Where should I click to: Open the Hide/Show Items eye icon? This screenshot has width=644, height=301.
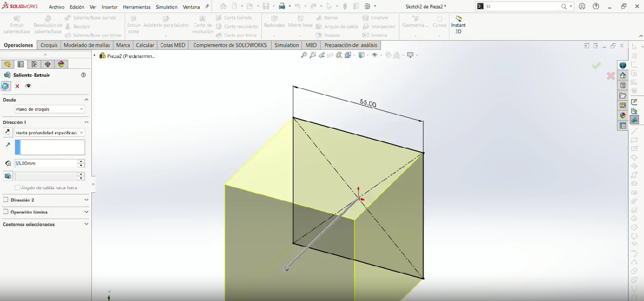(x=375, y=55)
